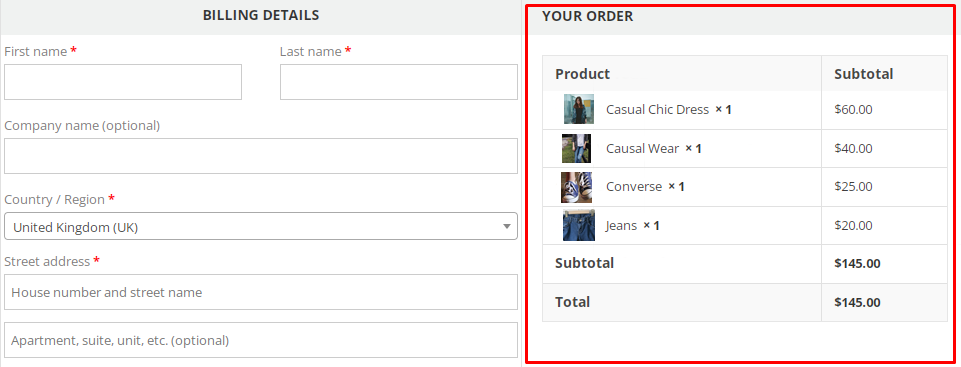This screenshot has width=961, height=367.
Task: Click the Product column header
Action: [x=582, y=74]
